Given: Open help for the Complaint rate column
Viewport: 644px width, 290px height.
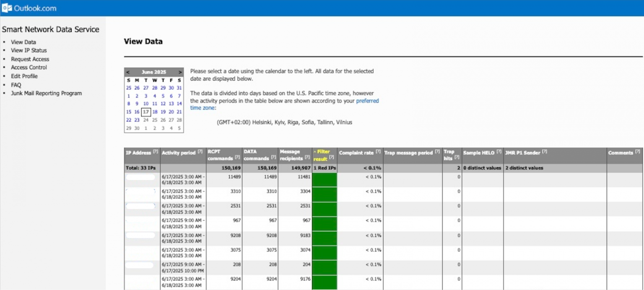Looking at the screenshot, I should coord(378,152).
